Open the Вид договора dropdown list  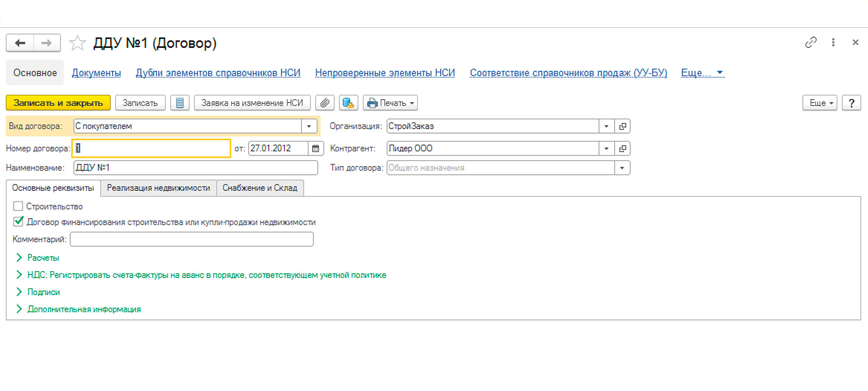(x=309, y=126)
